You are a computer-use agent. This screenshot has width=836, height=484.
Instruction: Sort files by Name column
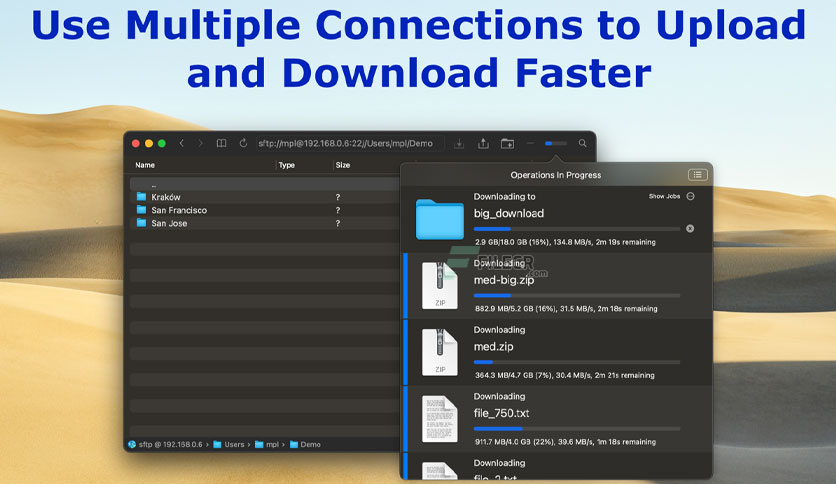[x=145, y=165]
